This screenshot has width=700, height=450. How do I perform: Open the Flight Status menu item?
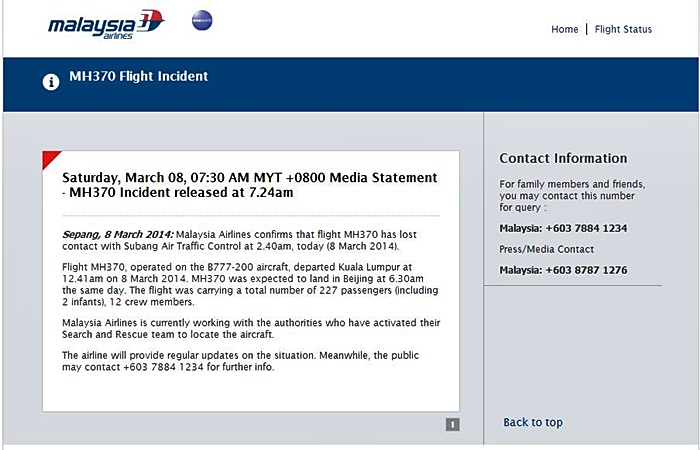[x=623, y=30]
